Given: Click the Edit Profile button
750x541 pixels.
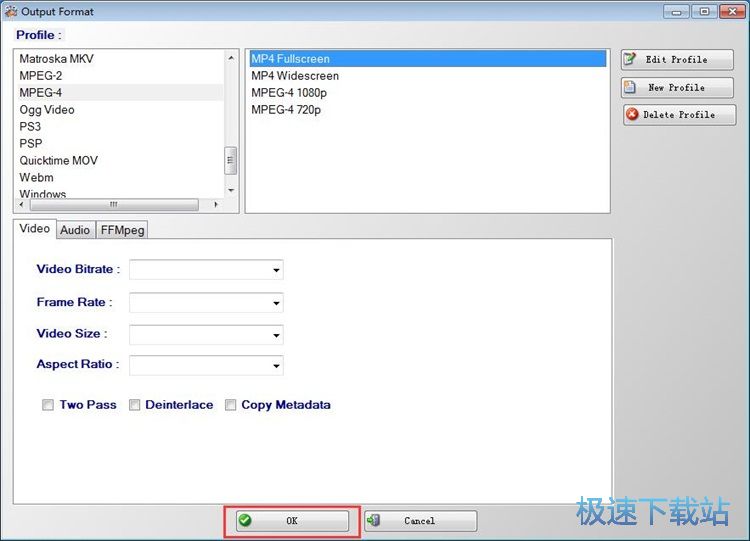Looking at the screenshot, I should tap(677, 59).
